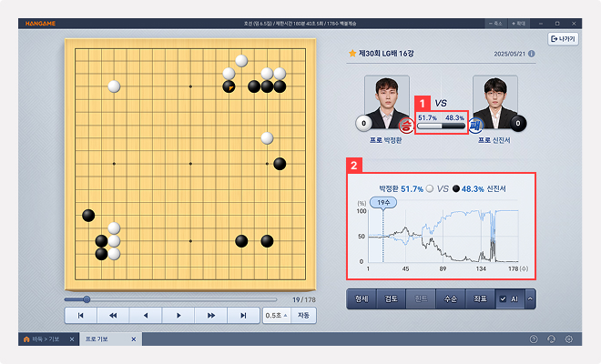Maximize the Hangame window
The width and height of the screenshot is (601, 364).
(557, 24)
